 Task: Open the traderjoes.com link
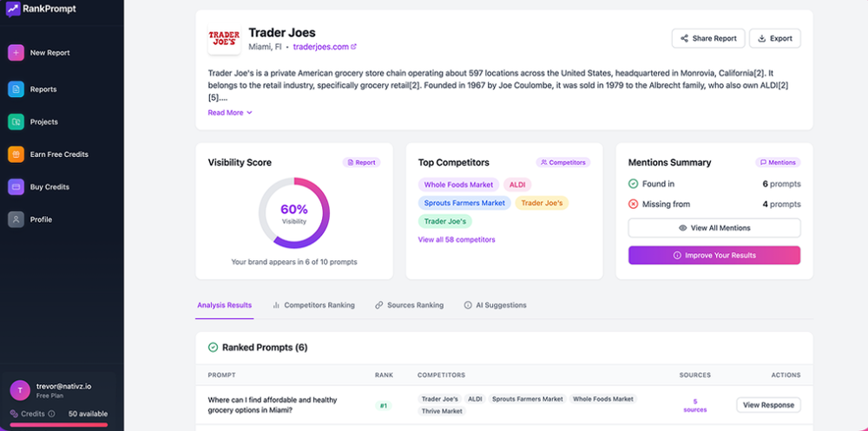[324, 47]
